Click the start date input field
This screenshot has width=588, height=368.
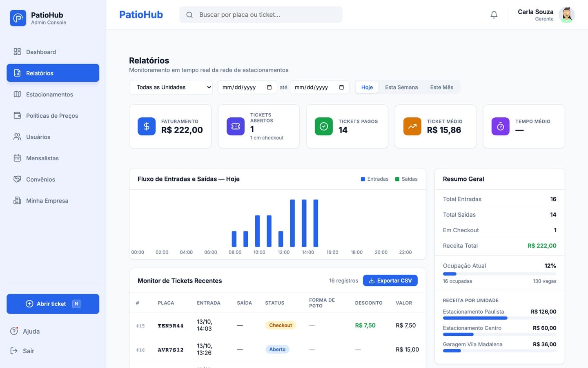pyautogui.click(x=247, y=87)
